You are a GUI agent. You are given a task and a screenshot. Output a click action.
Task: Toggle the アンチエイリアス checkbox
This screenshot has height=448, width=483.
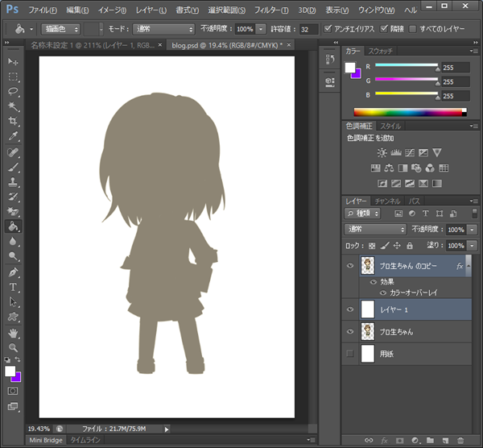(328, 29)
